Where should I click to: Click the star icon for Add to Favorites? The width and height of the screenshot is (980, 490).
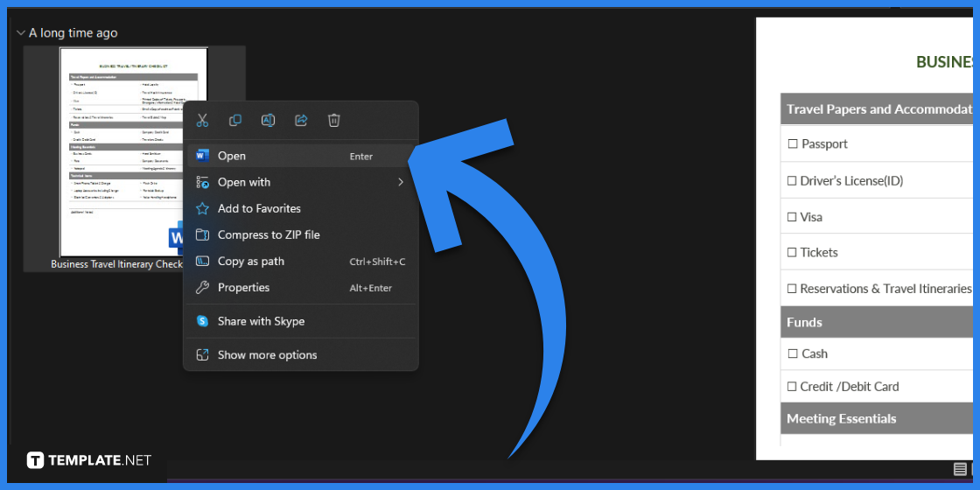point(202,208)
